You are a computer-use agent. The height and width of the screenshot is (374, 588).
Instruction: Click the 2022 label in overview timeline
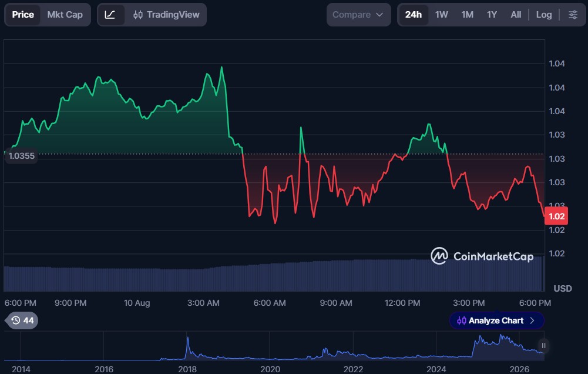353,369
